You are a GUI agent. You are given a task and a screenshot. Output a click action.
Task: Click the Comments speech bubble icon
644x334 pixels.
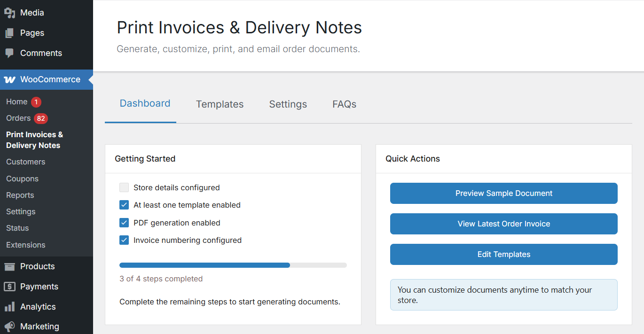(9, 53)
